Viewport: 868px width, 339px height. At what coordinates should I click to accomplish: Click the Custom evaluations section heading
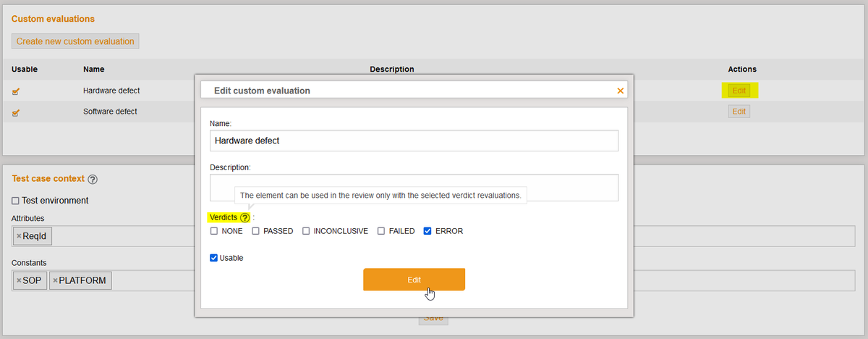pyautogui.click(x=53, y=18)
